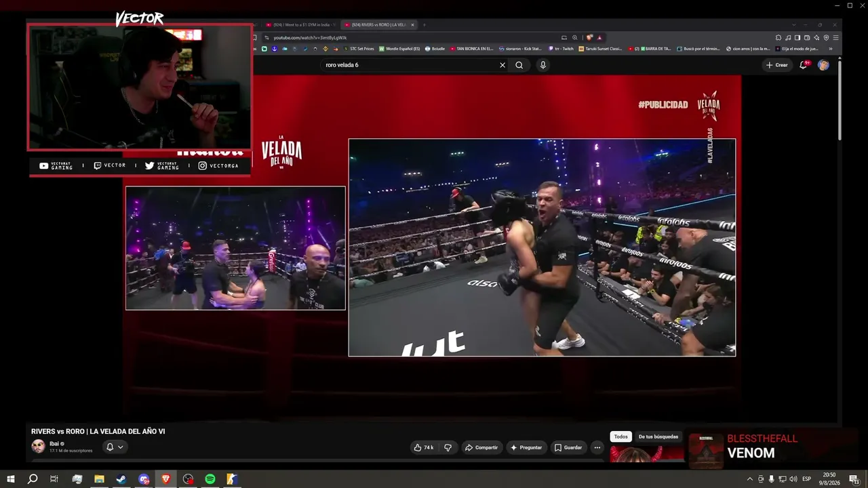Open the YouTube account avatar menu

823,65
